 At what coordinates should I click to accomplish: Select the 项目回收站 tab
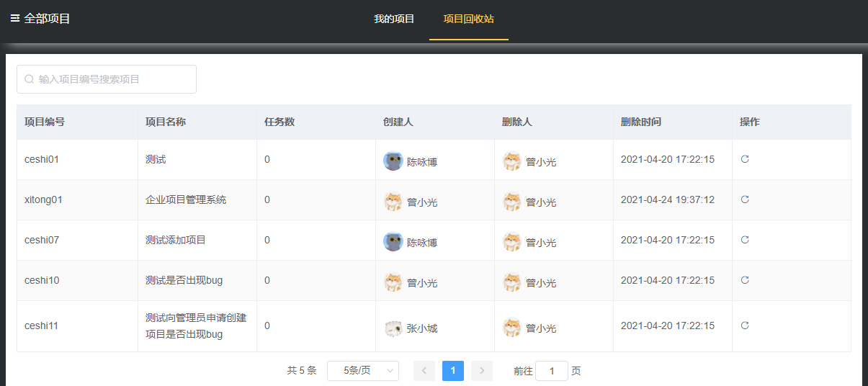(469, 19)
